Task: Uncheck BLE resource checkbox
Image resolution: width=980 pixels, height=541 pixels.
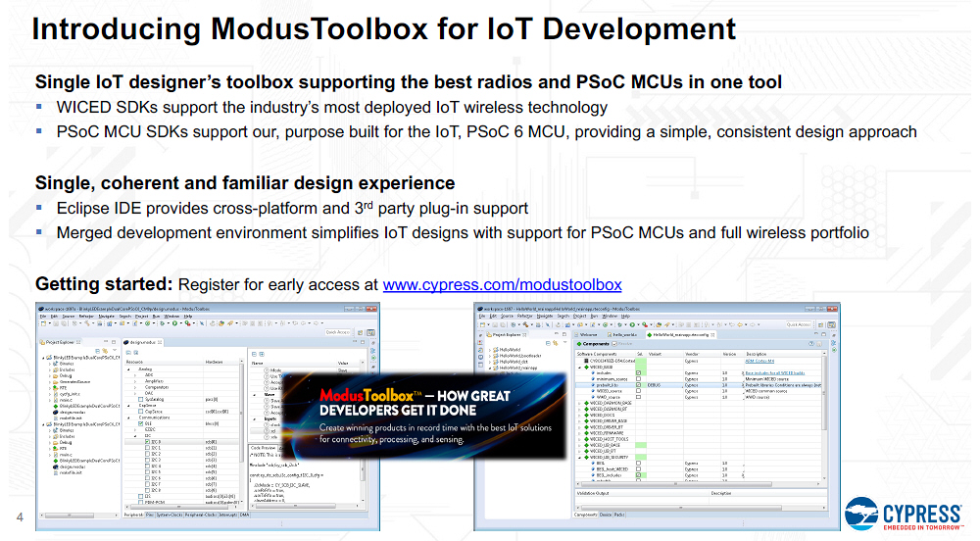Action: 140,423
